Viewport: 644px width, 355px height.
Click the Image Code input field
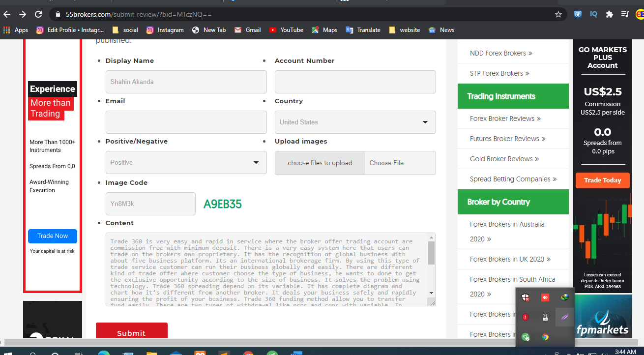[x=150, y=204]
